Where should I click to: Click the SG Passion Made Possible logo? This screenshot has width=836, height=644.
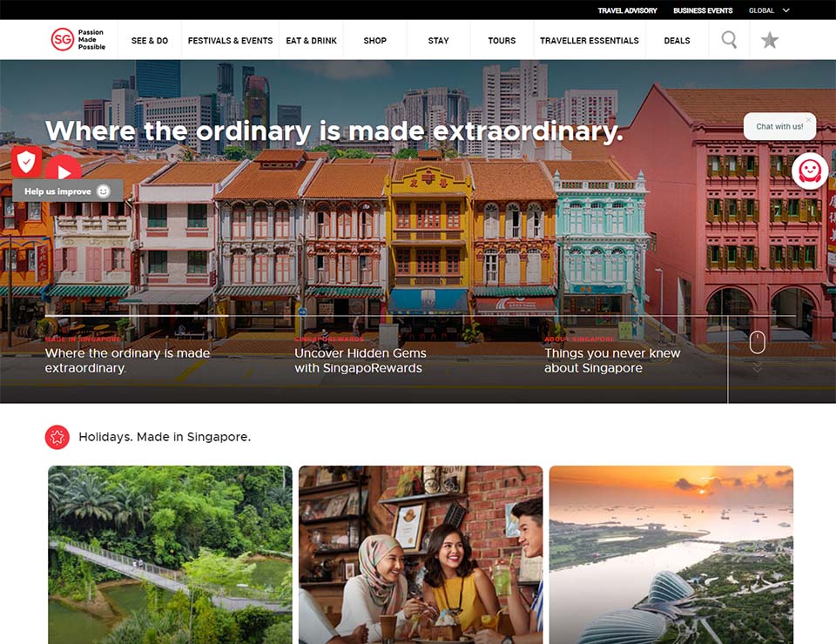click(78, 39)
